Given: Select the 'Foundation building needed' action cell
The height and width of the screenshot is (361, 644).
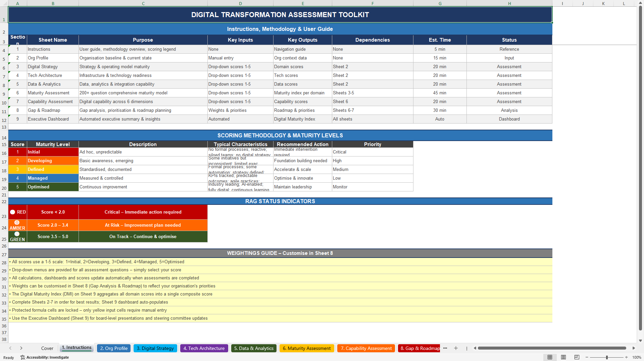Looking at the screenshot, I should coord(303,161).
